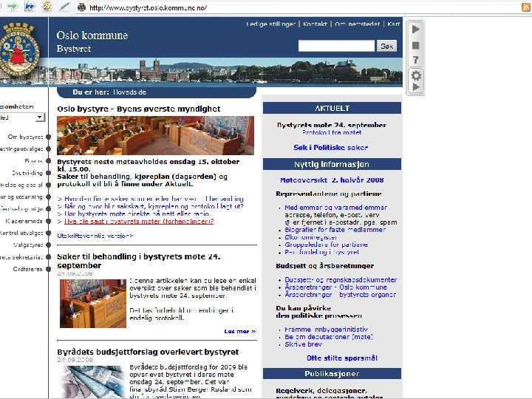The image size is (532, 399).
Task: Open help via the question mark icon
Action: coord(415,60)
